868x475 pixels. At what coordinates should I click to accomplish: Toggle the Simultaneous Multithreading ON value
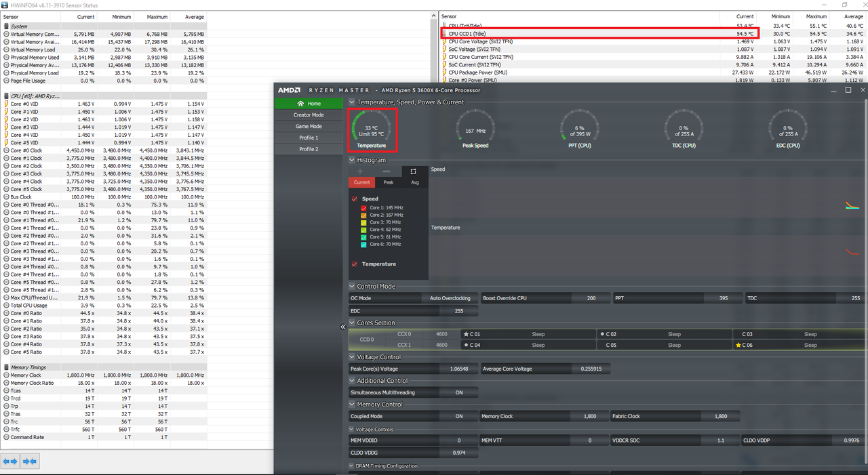[459, 392]
